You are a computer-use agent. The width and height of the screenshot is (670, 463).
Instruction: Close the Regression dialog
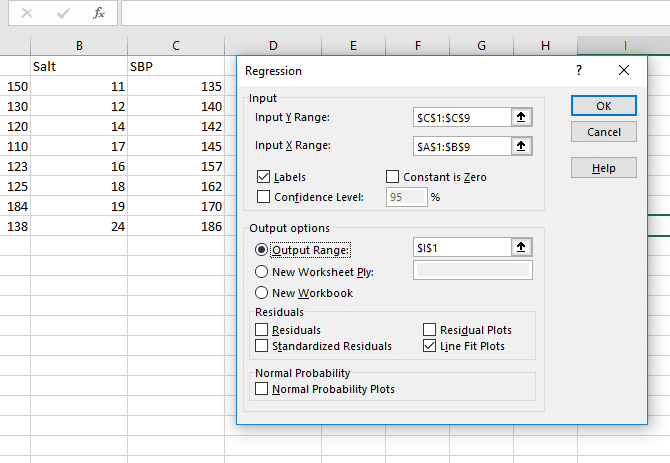pos(624,70)
